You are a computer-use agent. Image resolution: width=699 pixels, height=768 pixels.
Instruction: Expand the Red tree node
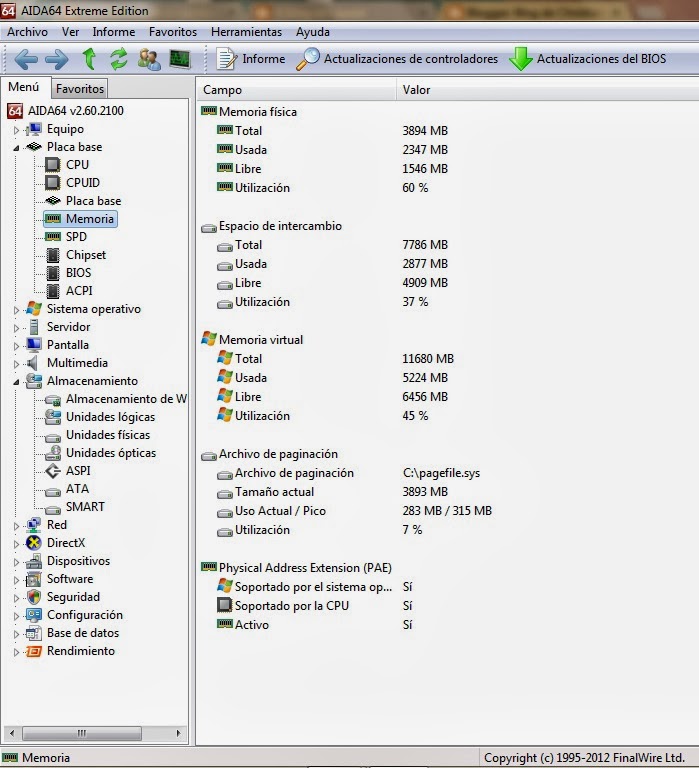click(16, 526)
